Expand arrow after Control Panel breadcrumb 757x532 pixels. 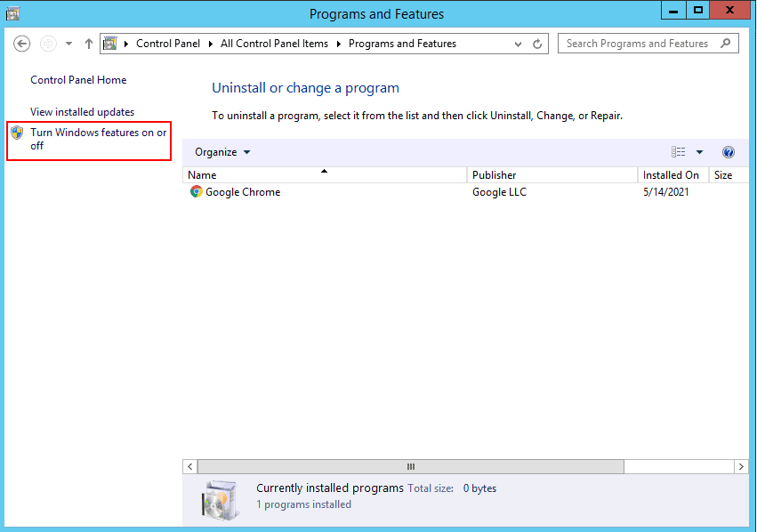pyautogui.click(x=211, y=44)
